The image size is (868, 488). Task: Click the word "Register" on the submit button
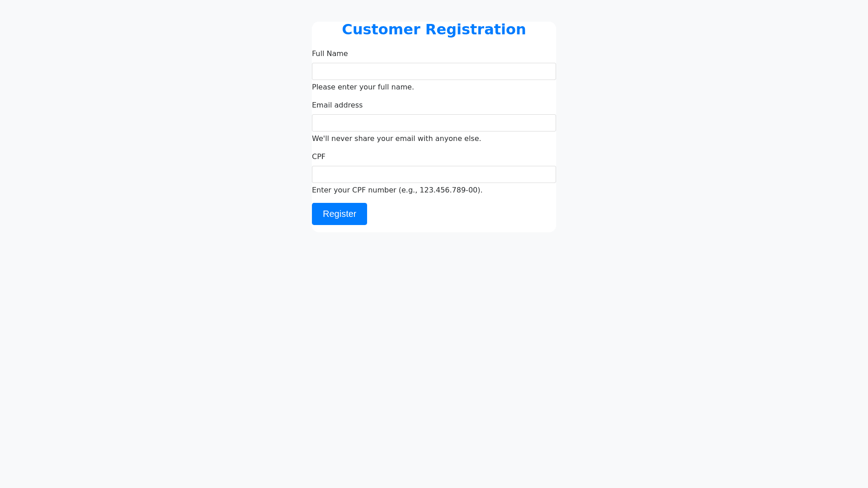tap(339, 214)
